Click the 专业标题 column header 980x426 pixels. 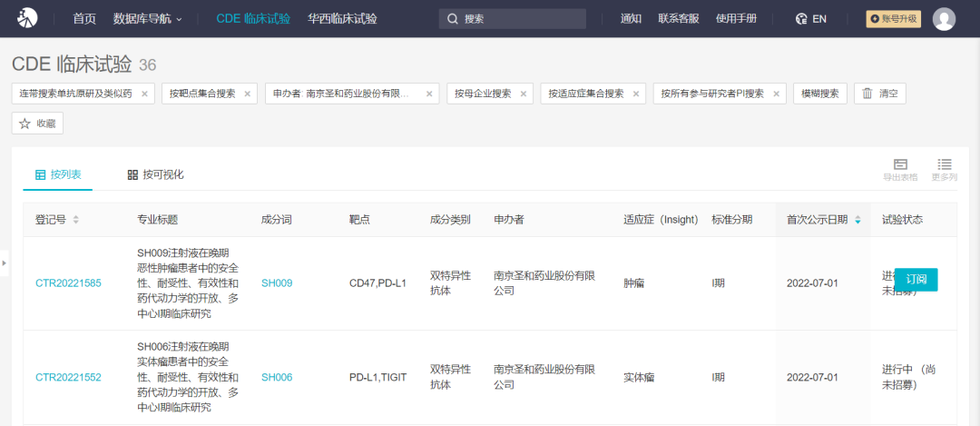(158, 220)
